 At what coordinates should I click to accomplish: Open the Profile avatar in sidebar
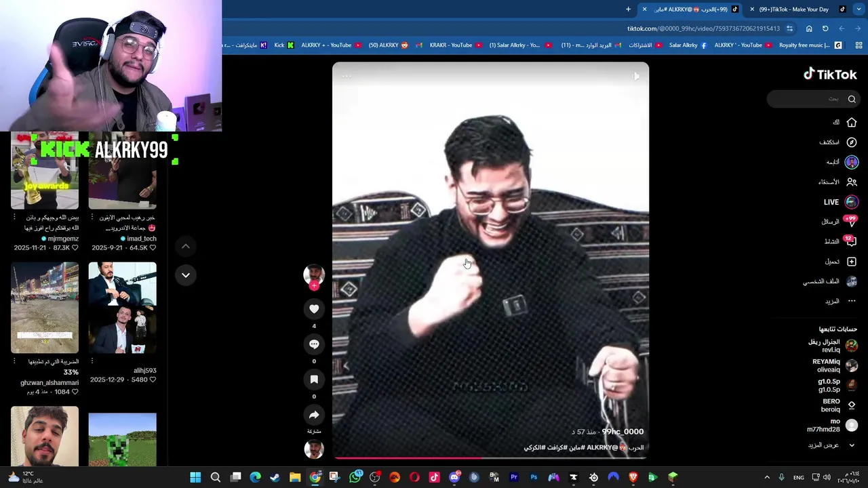(852, 281)
